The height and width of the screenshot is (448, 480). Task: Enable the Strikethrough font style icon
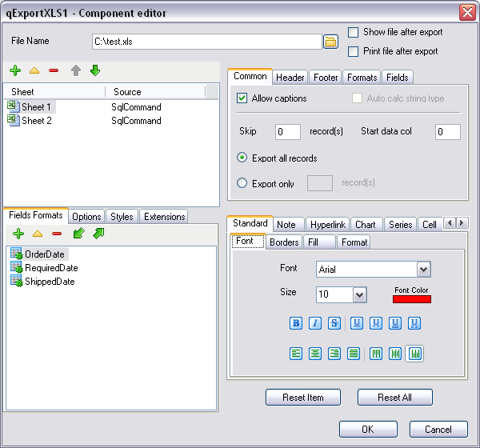click(x=334, y=324)
